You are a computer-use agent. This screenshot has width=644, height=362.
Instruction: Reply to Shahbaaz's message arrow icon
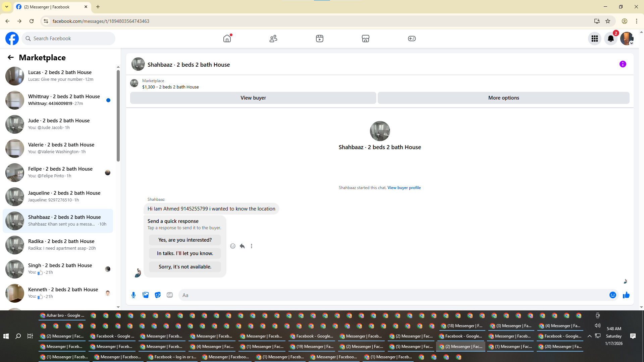(x=242, y=246)
